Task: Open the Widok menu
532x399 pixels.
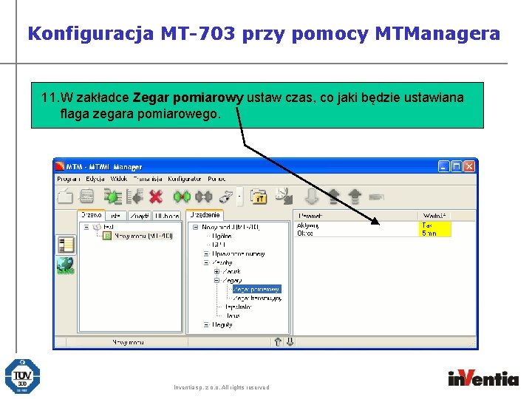Action: click(119, 179)
